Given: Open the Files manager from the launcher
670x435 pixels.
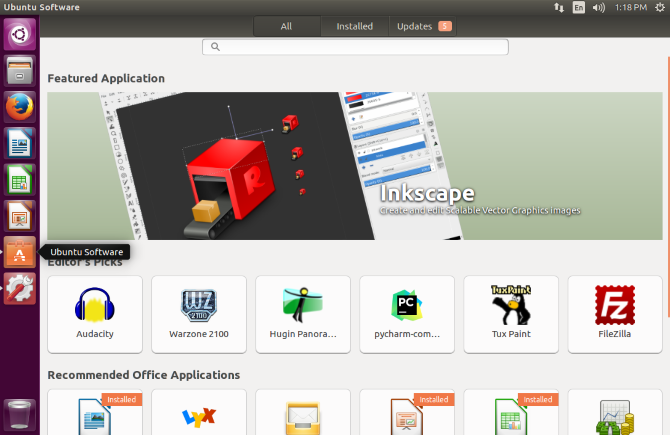Looking at the screenshot, I should point(20,71).
